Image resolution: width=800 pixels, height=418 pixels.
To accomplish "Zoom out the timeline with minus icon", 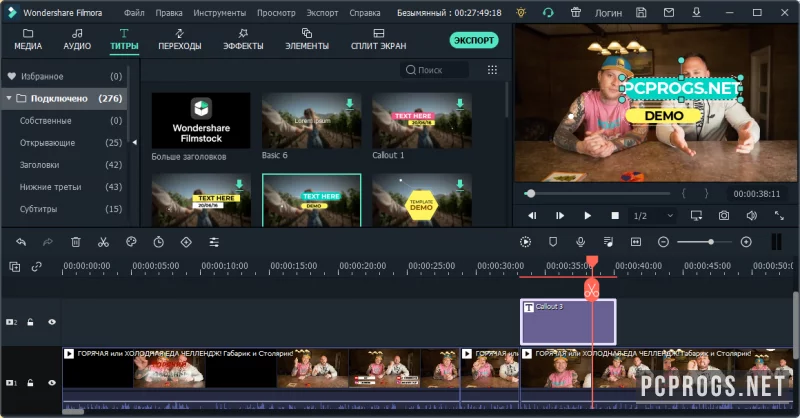I will coord(663,242).
